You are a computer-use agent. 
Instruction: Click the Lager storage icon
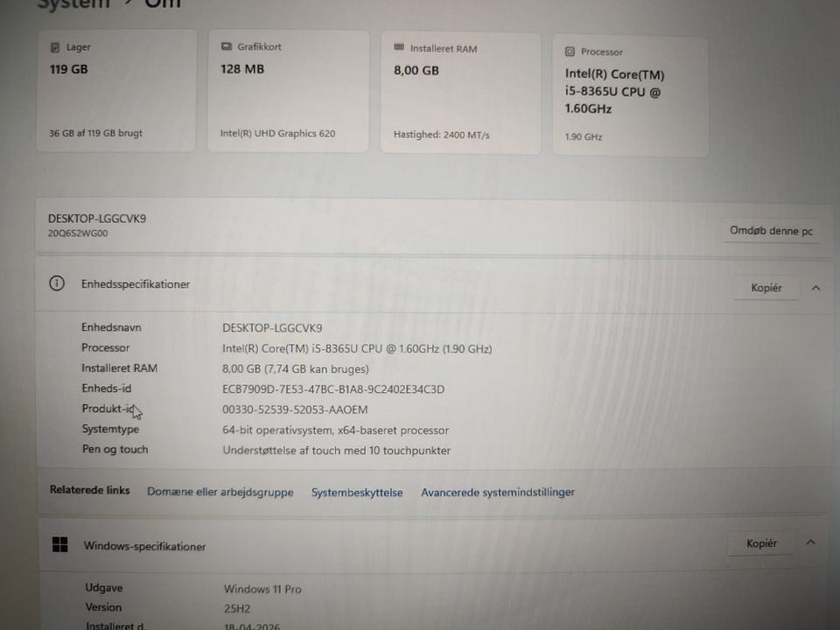[54, 47]
